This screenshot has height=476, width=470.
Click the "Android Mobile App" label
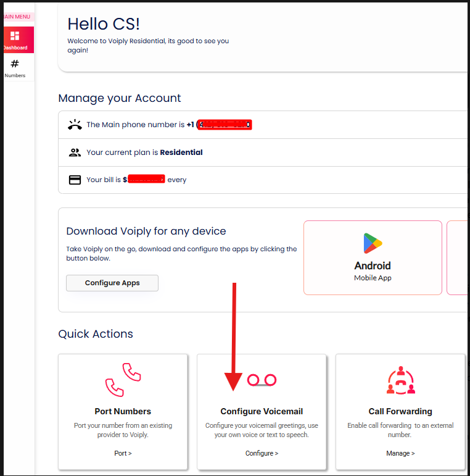(373, 271)
